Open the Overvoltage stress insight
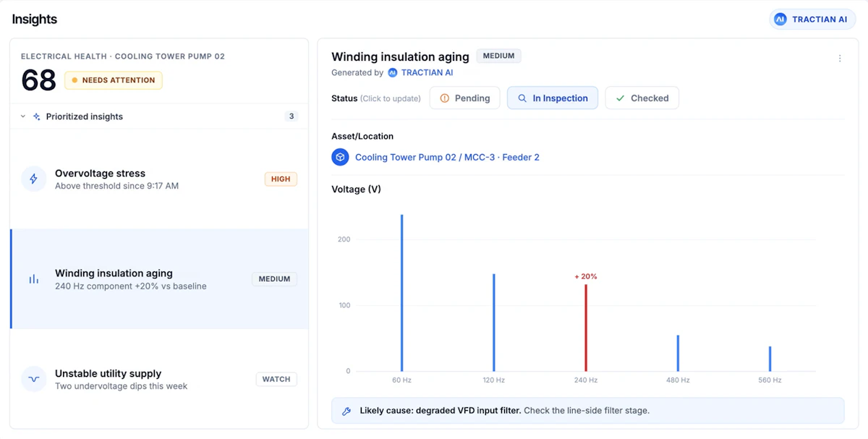The image size is (868, 439). click(x=159, y=179)
